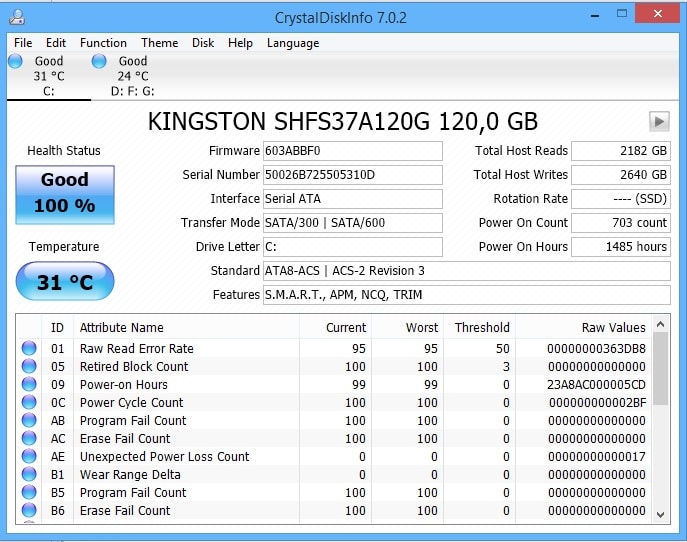Open the Theme menu
687x542 pixels.
pos(159,43)
